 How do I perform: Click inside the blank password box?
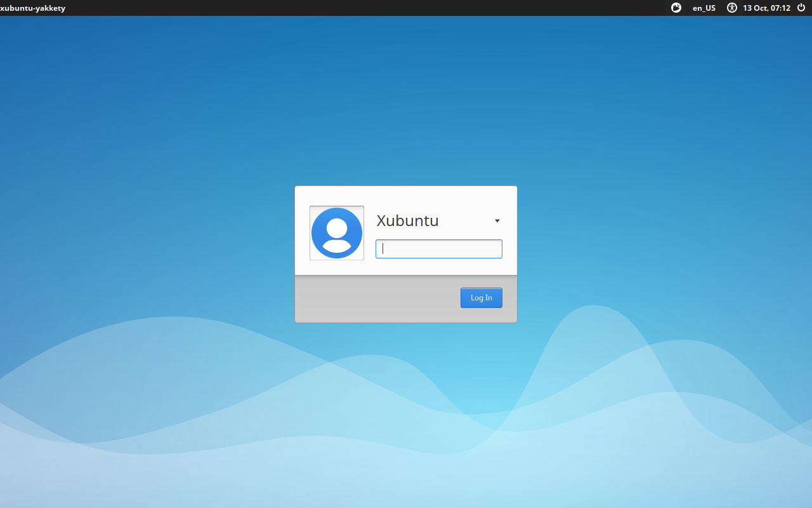(438, 248)
